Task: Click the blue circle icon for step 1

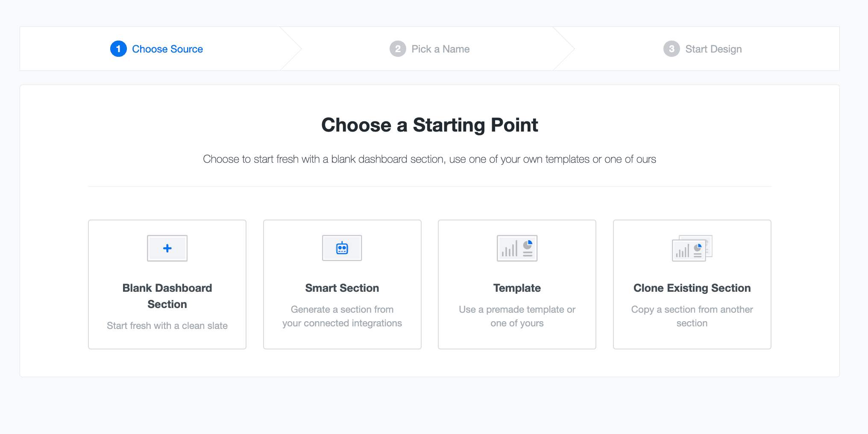Action: (118, 49)
